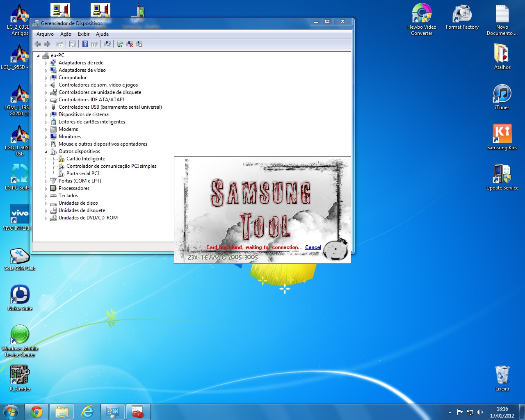Select Leitores de cartões inteligentes
The height and width of the screenshot is (420, 525).
[x=92, y=122]
